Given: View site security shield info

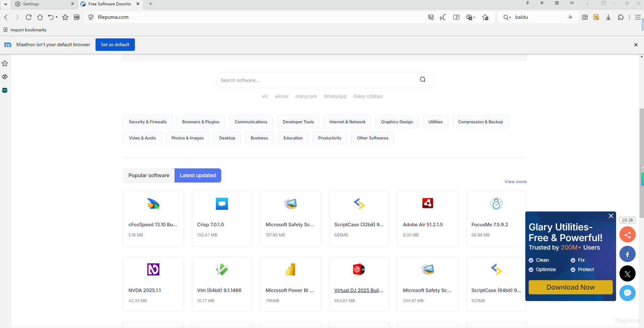Looking at the screenshot, I should pos(91,17).
